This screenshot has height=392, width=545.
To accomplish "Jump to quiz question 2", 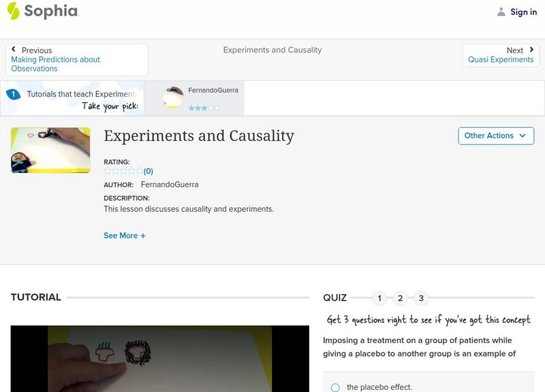I will (401, 298).
